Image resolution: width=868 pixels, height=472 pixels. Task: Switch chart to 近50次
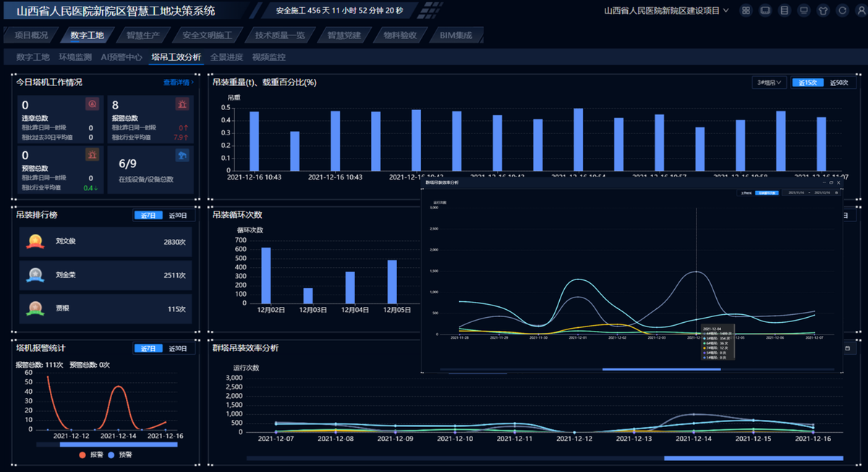(838, 83)
